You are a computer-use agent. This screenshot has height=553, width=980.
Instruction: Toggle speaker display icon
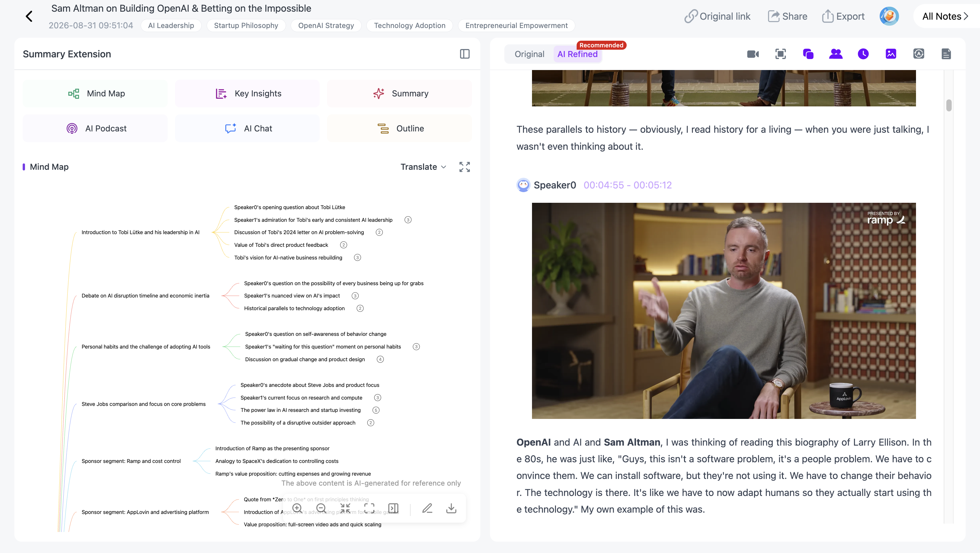(x=835, y=54)
